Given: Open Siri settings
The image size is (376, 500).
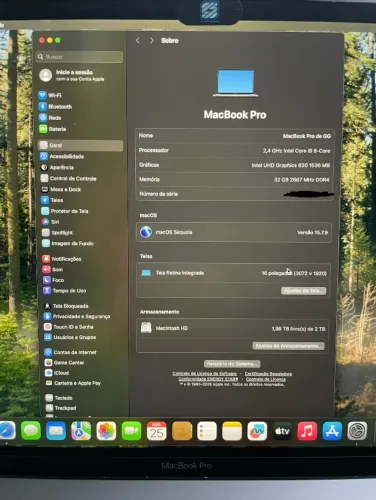Looking at the screenshot, I should coord(50,222).
